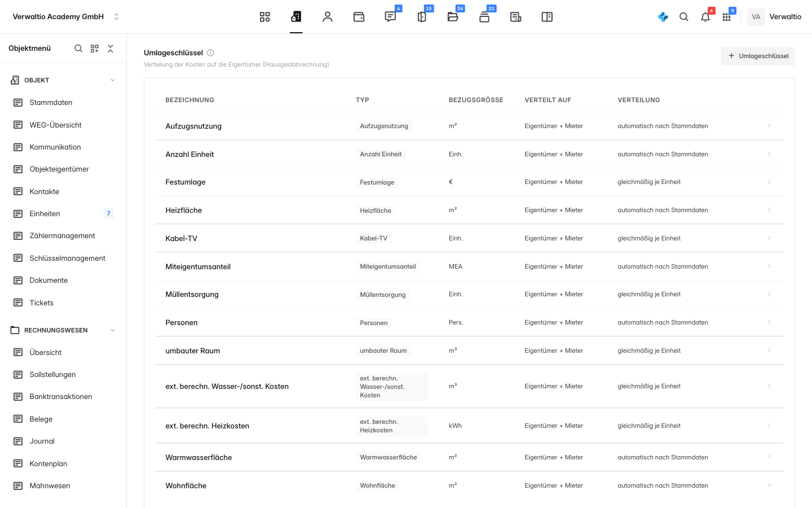
Task: Open the wallet icon in top navigation
Action: pyautogui.click(x=359, y=17)
